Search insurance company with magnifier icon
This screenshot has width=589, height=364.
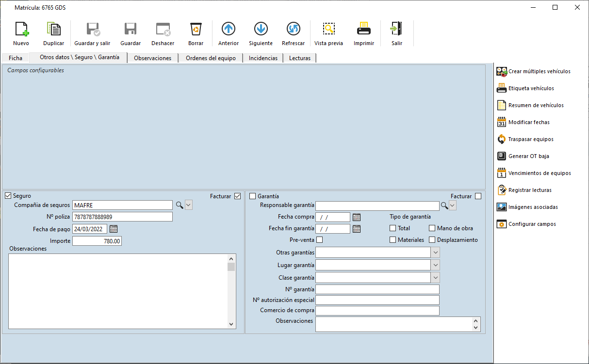coord(179,205)
